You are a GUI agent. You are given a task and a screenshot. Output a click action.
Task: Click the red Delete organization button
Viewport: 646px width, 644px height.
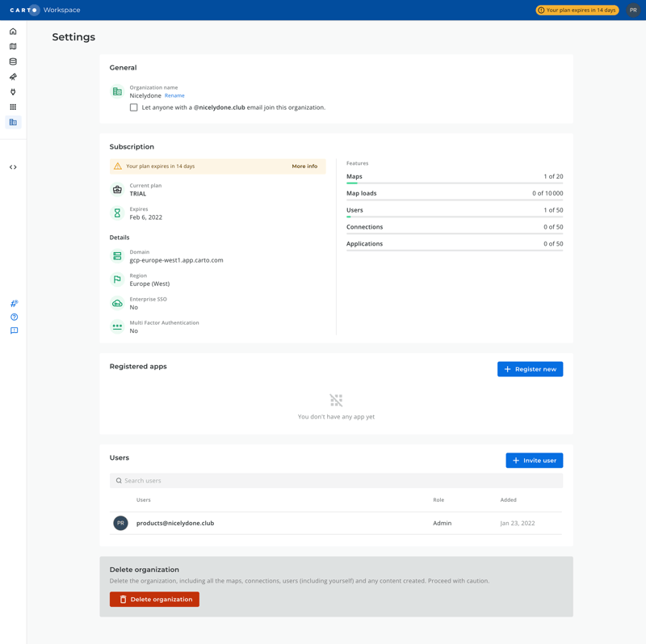[x=154, y=599]
